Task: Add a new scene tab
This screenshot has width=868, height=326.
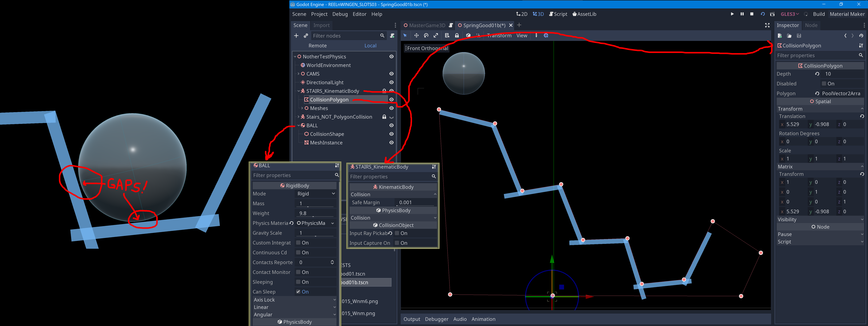Action: coord(519,25)
